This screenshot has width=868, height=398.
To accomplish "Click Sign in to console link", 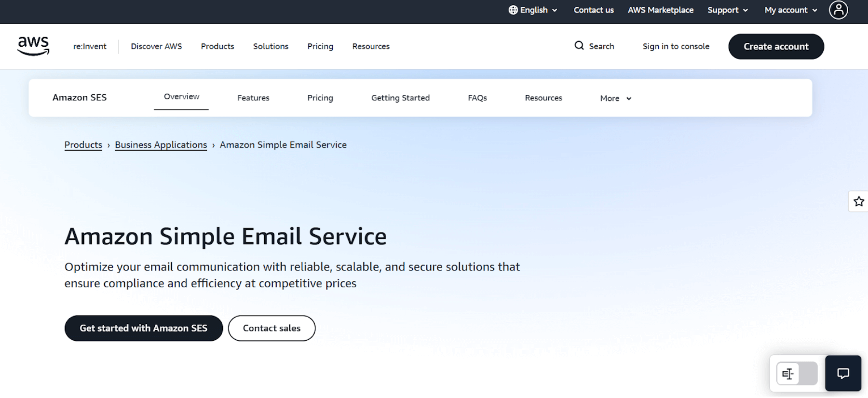I will click(676, 46).
